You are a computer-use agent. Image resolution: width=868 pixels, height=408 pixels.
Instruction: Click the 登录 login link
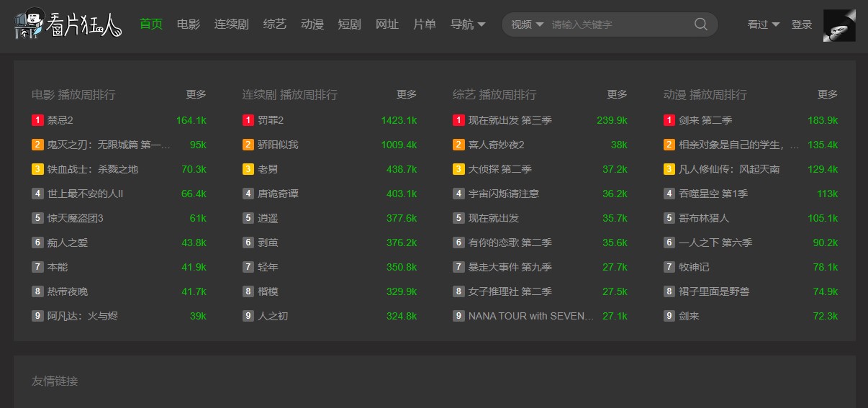[802, 24]
